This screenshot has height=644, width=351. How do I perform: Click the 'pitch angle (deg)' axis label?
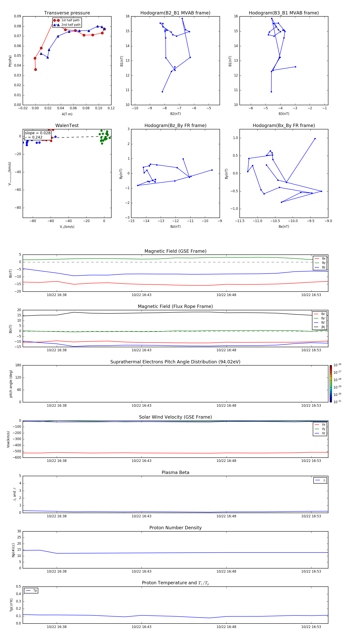point(11,384)
